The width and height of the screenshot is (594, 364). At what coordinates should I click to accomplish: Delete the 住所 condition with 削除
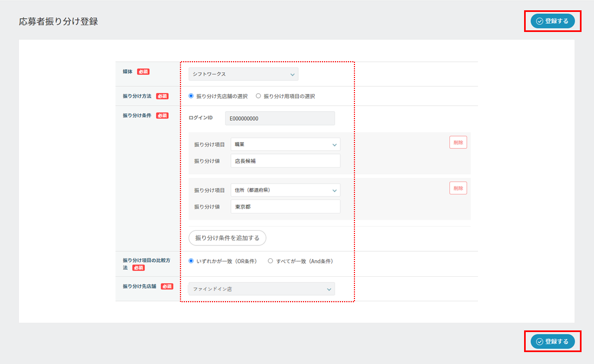[x=458, y=188]
